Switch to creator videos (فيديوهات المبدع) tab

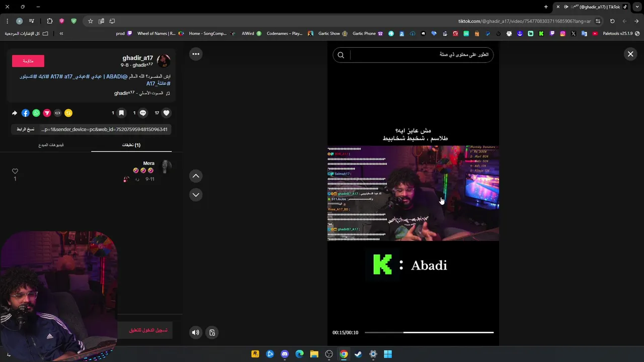coord(51,145)
